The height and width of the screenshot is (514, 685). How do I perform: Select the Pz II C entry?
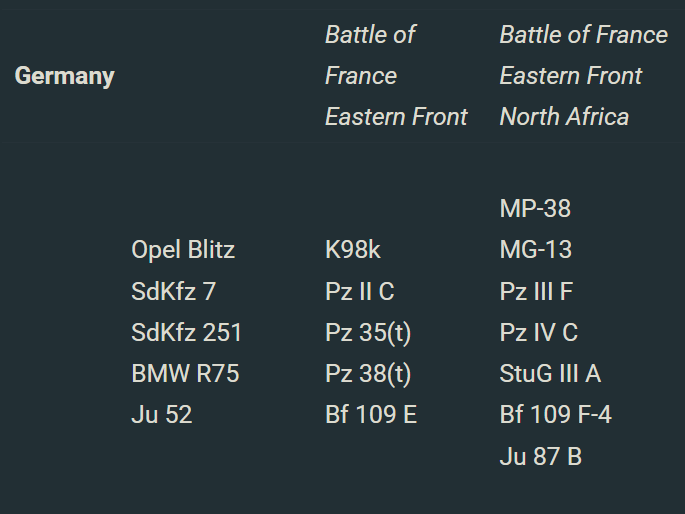point(359,291)
